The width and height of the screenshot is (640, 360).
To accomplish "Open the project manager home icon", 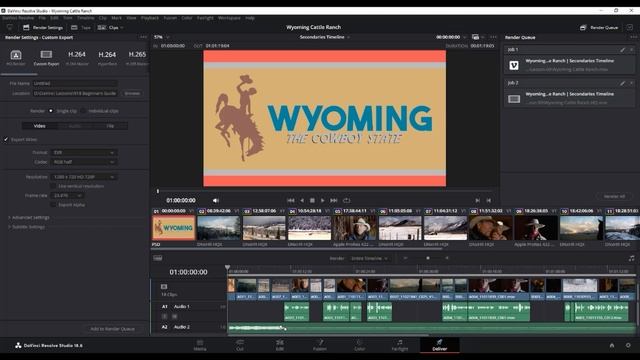I will click(612, 345).
